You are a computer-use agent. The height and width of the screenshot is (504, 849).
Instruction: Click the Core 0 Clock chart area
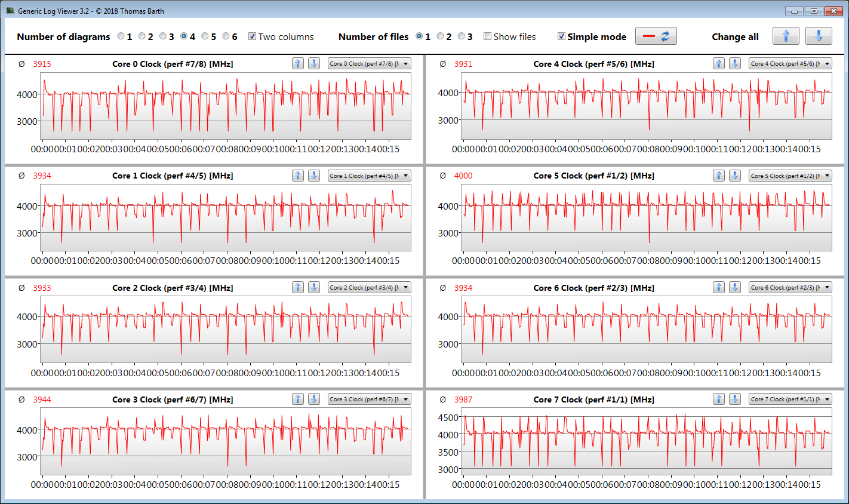coord(226,106)
